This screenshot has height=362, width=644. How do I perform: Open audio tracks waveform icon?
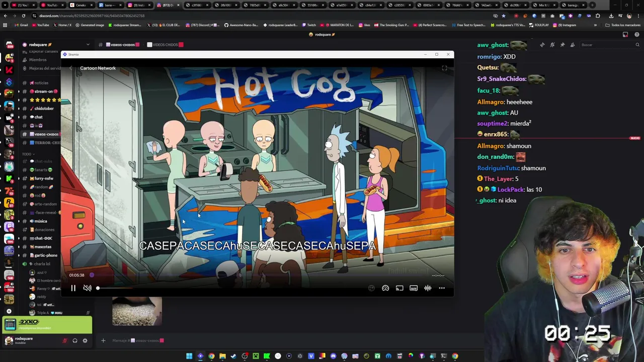(x=428, y=288)
